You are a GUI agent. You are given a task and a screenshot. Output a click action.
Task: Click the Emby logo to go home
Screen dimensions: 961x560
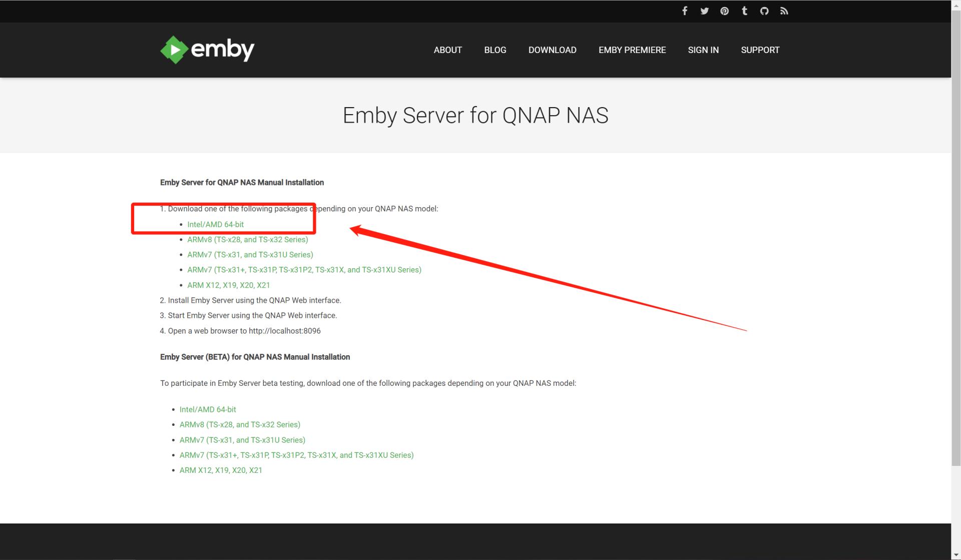click(x=207, y=50)
